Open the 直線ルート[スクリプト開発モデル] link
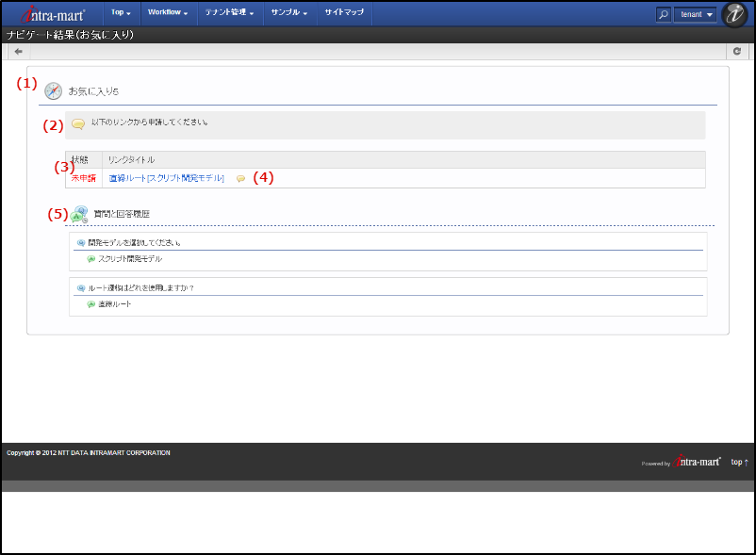The image size is (756, 555). [x=166, y=178]
